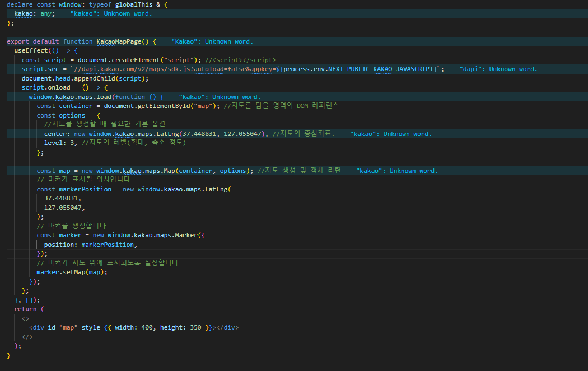Click "const options" declaration

click(60, 115)
